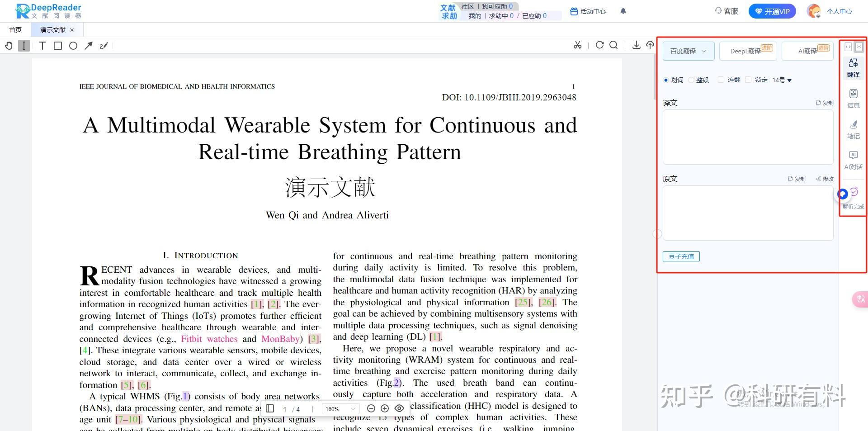
Task: Zoom out with the minus icon
Action: pyautogui.click(x=371, y=408)
